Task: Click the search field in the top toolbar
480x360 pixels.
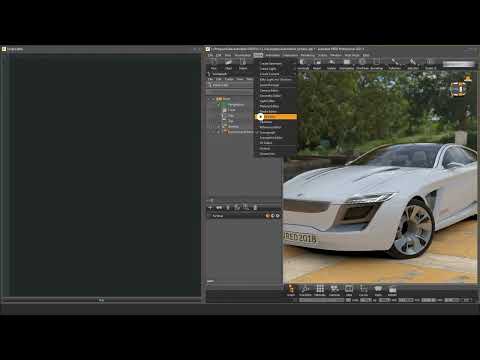Action: pos(458,64)
